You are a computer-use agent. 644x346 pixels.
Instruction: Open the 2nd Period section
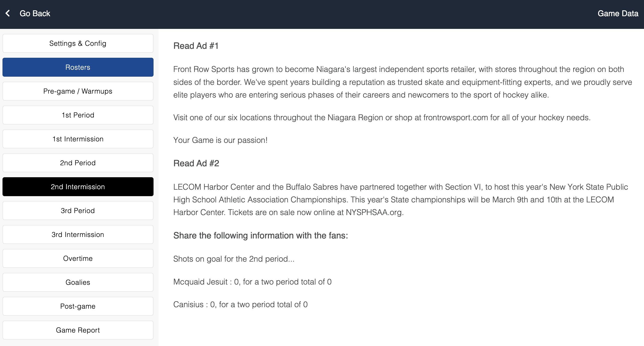coord(78,163)
